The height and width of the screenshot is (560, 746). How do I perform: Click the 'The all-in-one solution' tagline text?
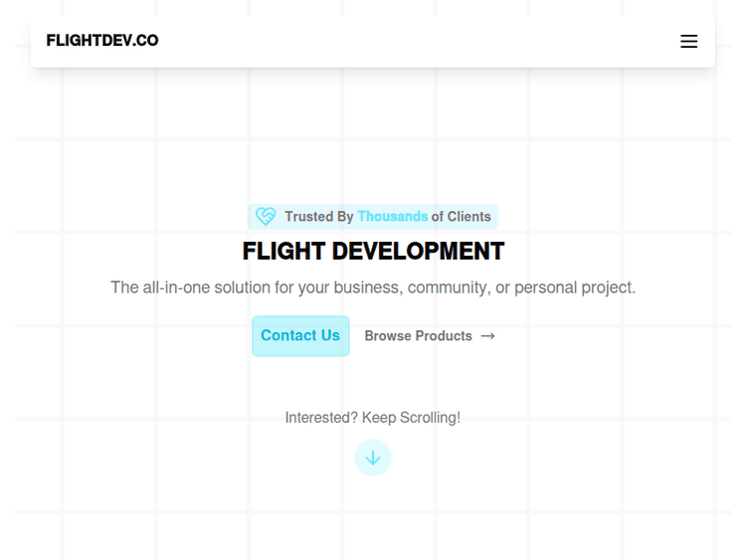point(373,287)
